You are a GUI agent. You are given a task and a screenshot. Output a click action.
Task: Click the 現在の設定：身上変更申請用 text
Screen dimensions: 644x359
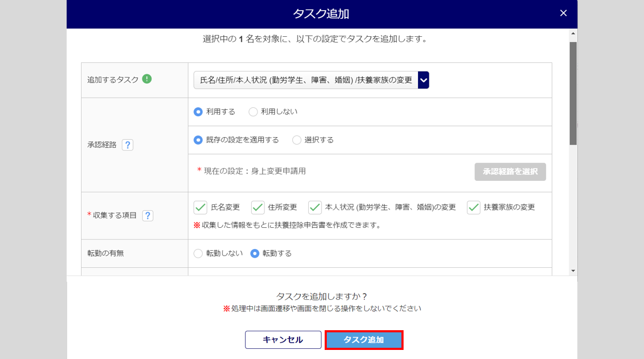pos(255,171)
